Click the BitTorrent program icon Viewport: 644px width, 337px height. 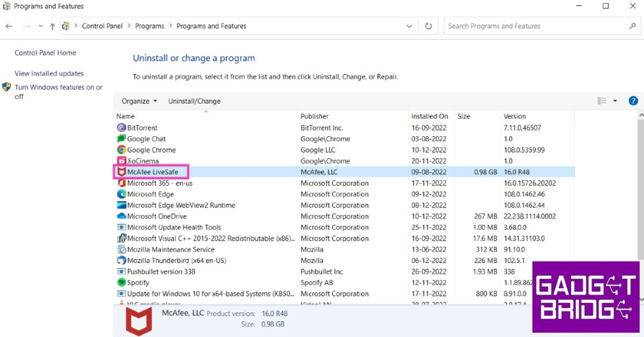tap(121, 128)
